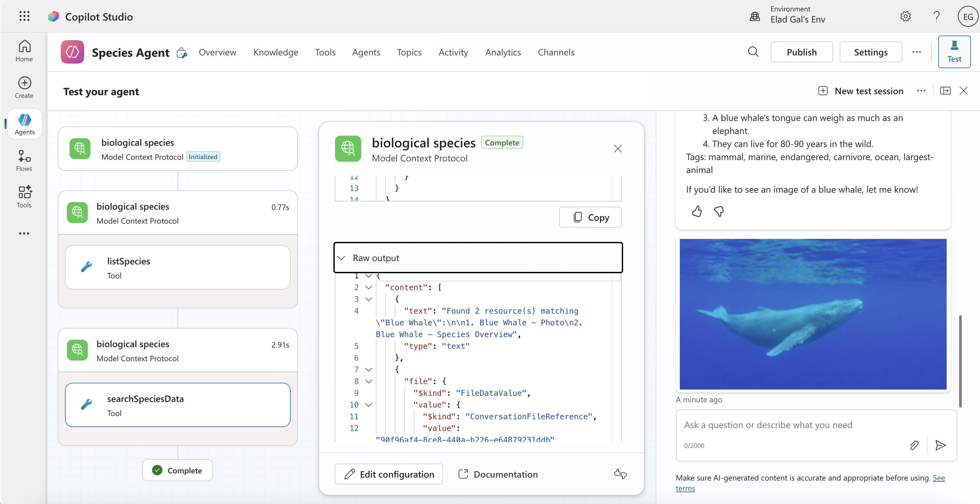Click the Publish button
This screenshot has width=980, height=504.
point(801,52)
